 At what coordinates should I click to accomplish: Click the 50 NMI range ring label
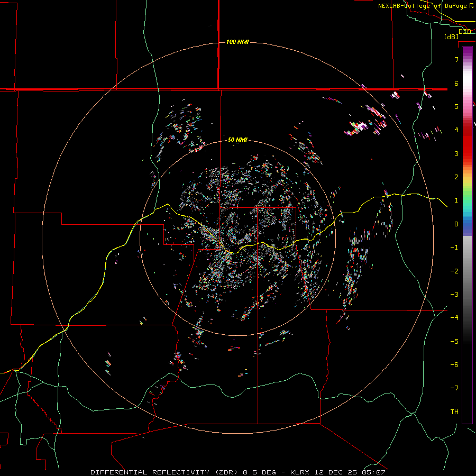[237, 140]
